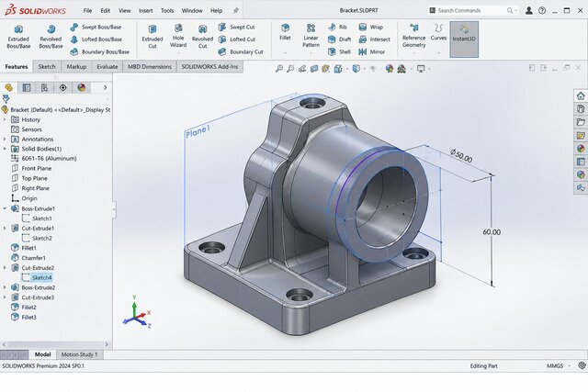Activate the Extruded Cut tool

click(x=153, y=37)
